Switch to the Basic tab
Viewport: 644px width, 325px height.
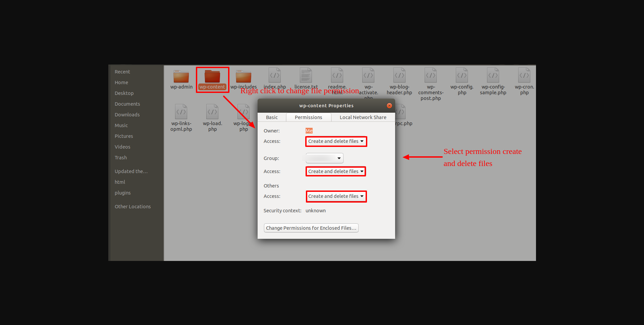coord(272,117)
